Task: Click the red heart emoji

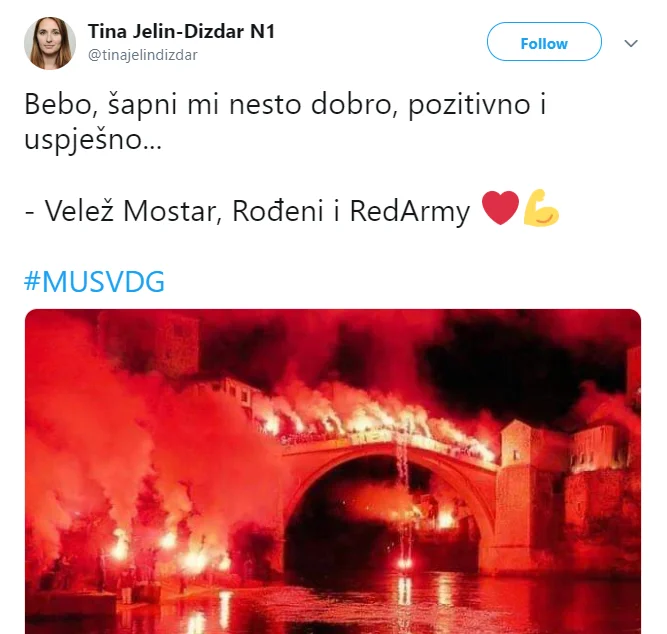Action: pos(500,207)
